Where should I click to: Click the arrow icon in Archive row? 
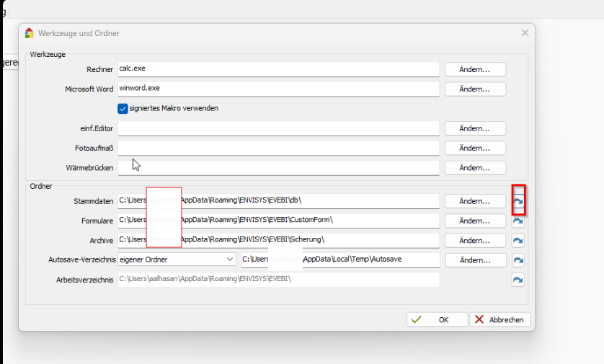[x=518, y=241]
